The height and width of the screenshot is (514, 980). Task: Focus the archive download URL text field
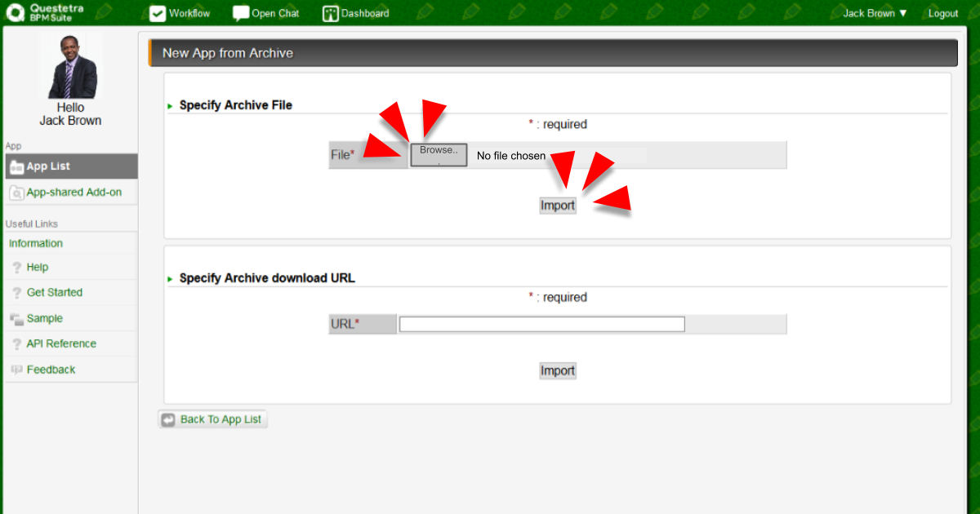(x=541, y=324)
